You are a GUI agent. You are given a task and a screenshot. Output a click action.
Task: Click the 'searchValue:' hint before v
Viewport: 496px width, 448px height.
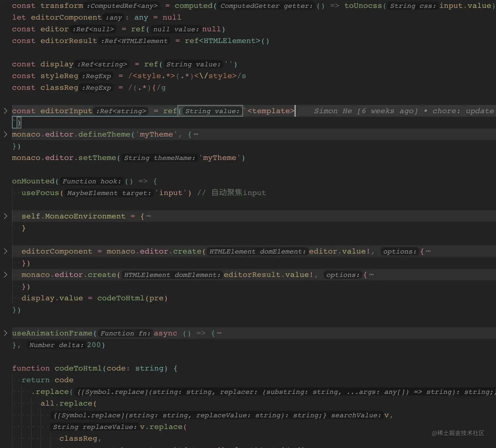[356, 415]
